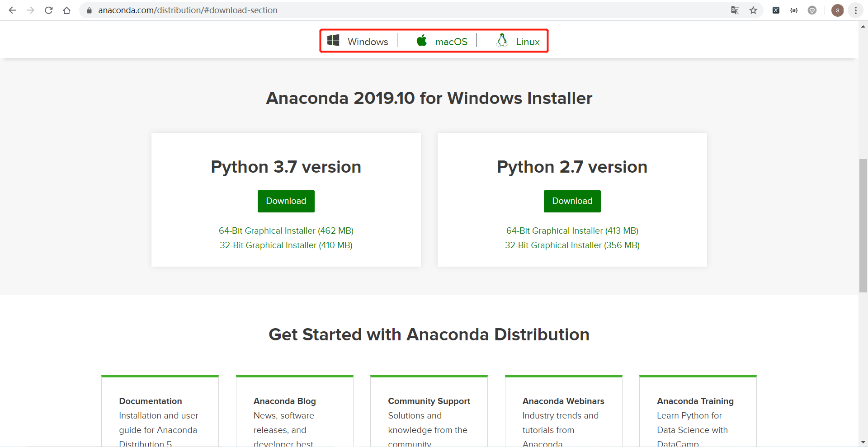Open the X extension icon

click(776, 10)
